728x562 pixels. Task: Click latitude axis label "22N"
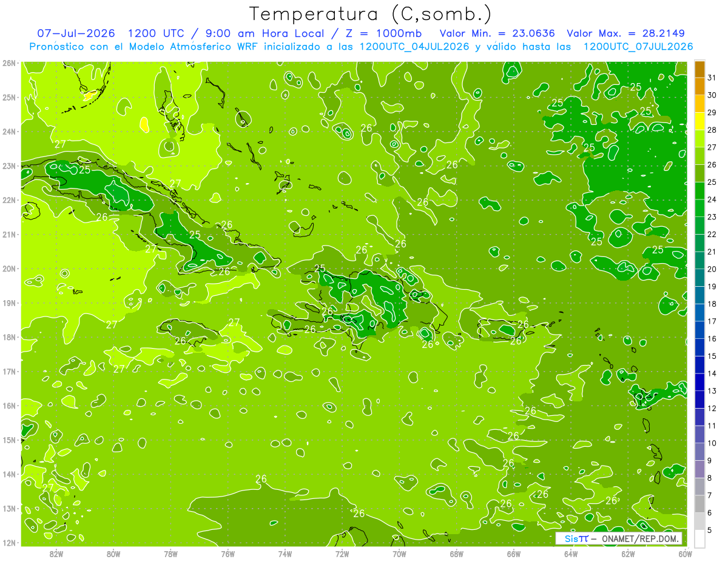click(8, 200)
